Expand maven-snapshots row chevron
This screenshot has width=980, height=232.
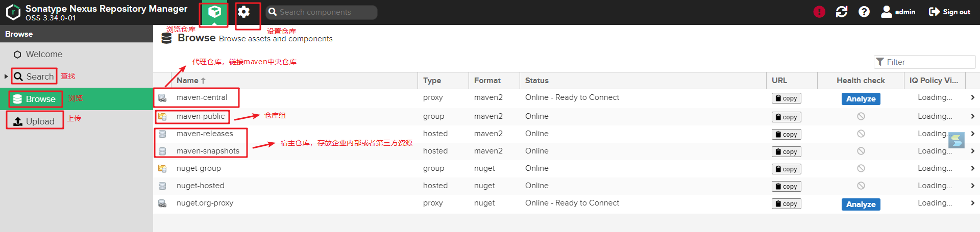click(x=972, y=151)
